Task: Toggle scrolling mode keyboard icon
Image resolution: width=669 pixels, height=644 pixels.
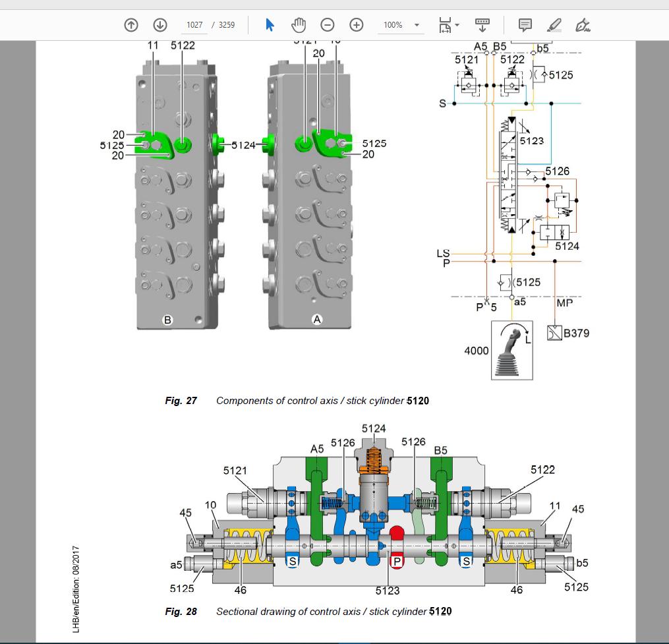Action: (x=482, y=25)
